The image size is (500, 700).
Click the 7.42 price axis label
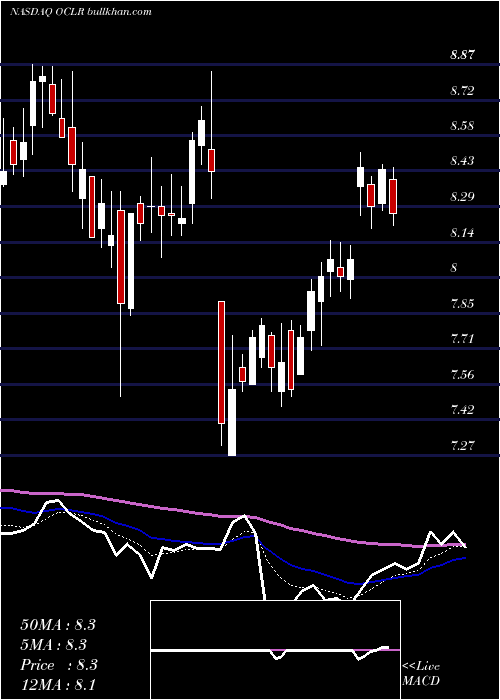point(462,409)
